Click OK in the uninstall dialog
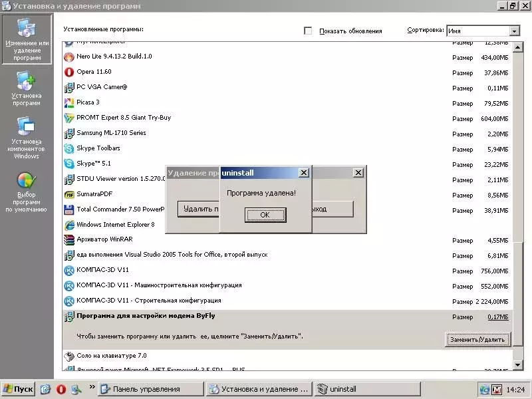The height and width of the screenshot is (399, 532). pos(265,215)
